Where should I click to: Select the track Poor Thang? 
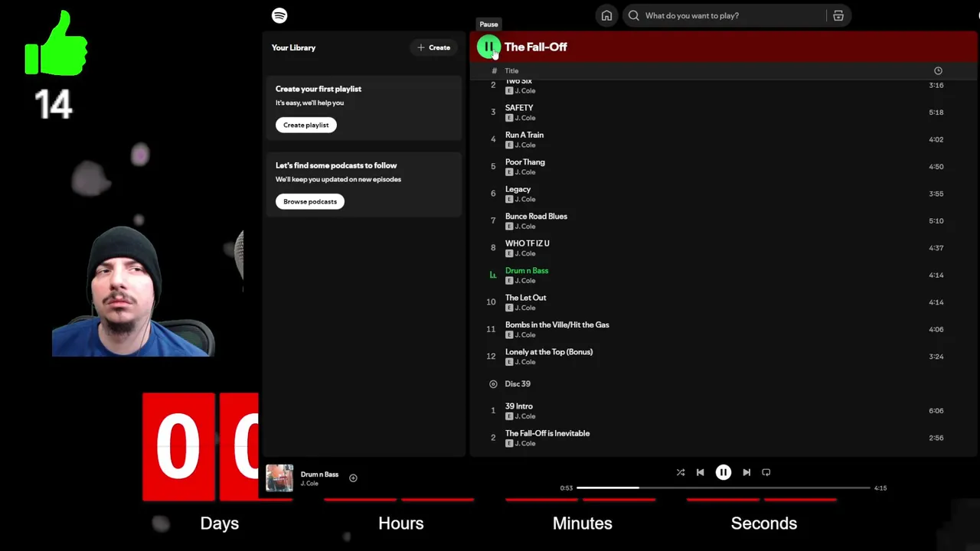(525, 162)
